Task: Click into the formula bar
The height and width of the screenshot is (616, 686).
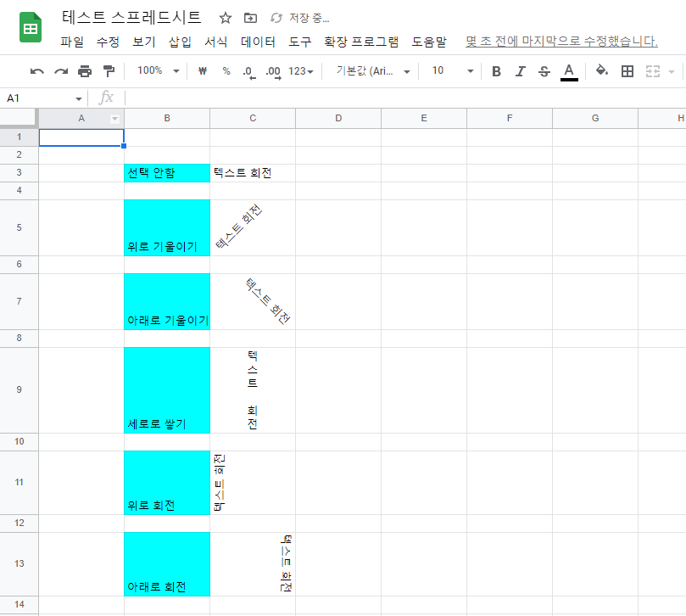Action: [404, 98]
